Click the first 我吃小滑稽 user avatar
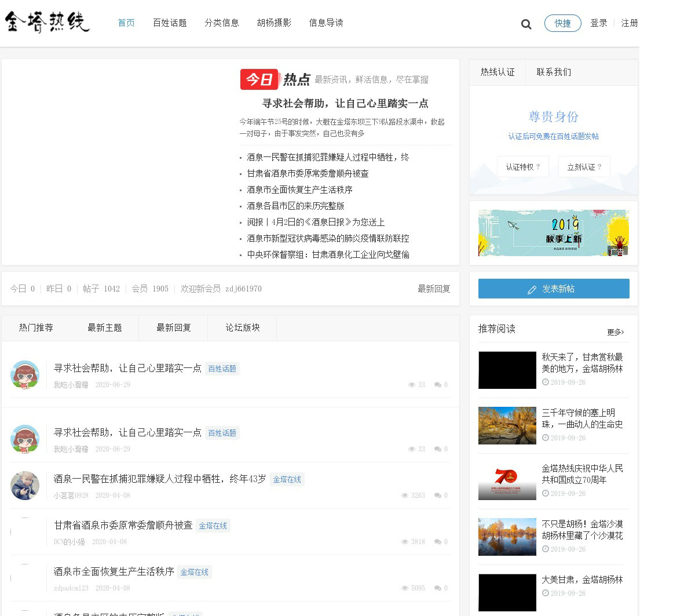695x616 pixels. (25, 374)
